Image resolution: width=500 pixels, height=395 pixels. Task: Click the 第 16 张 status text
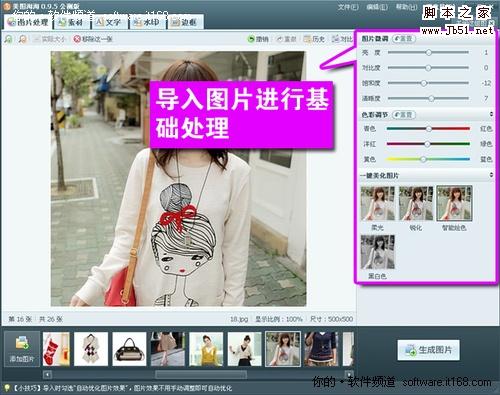[x=20, y=319]
